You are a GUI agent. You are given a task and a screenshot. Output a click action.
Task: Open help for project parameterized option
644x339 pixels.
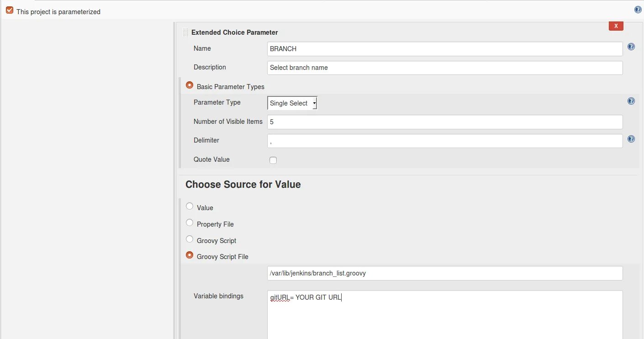tap(638, 10)
